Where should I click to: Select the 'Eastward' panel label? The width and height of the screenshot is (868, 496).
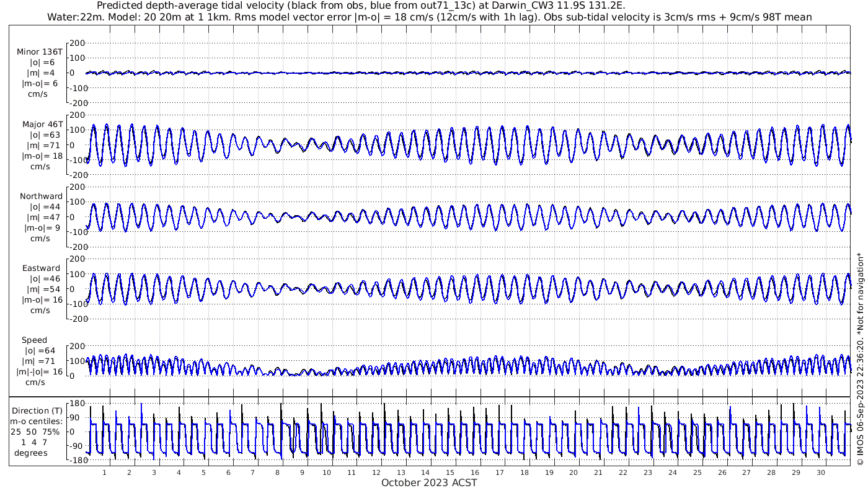[42, 268]
